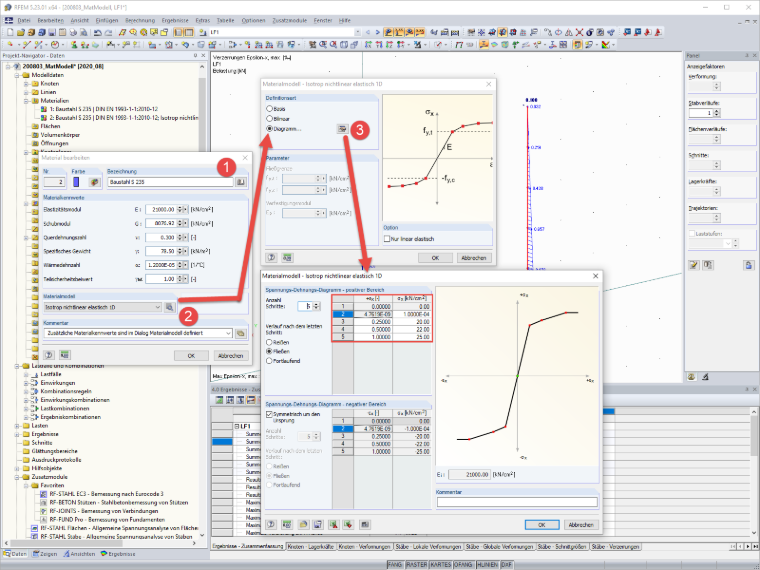Open the Materialmodell dropdown showing Isotrop nichtlinear elastisch 1D
Screen dimensions: 760x570
103,307
